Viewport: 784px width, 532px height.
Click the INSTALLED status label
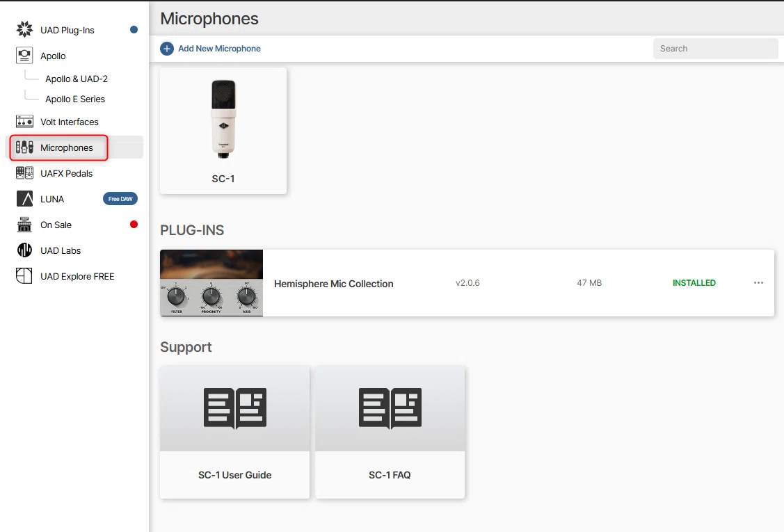point(694,282)
